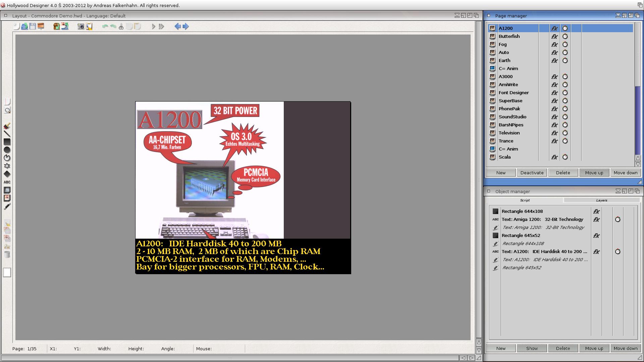This screenshot has width=644, height=362.
Task: Select the ABC Text tool
Action: point(7,182)
